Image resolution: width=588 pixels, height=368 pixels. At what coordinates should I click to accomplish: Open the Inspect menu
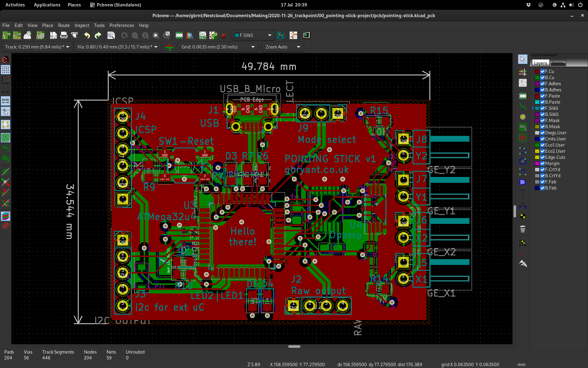click(82, 25)
